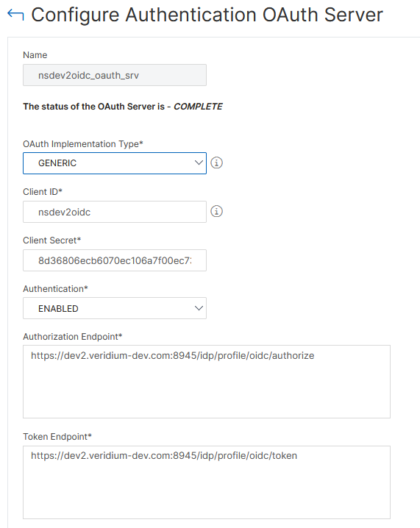Click the Name field label
This screenshot has height=528, width=420.
[x=35, y=55]
